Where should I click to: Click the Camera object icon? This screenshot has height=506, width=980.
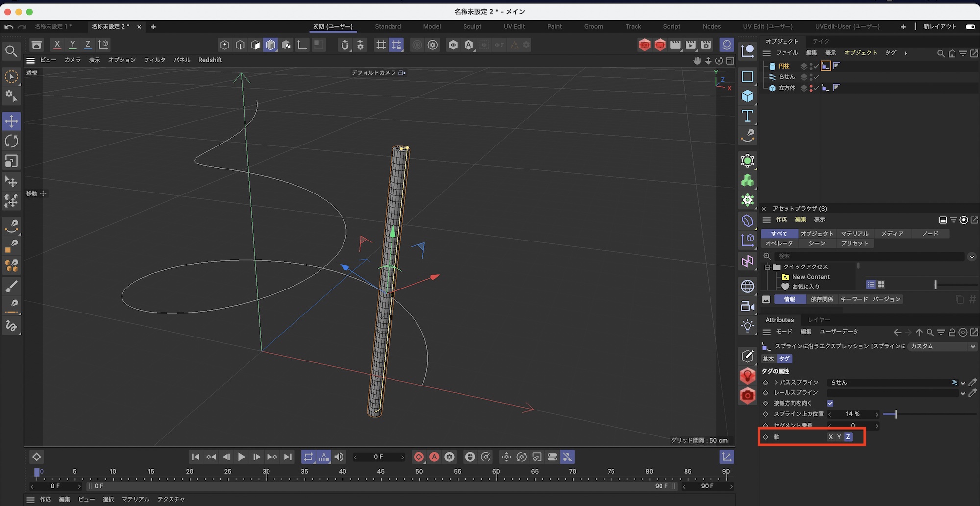tap(747, 306)
